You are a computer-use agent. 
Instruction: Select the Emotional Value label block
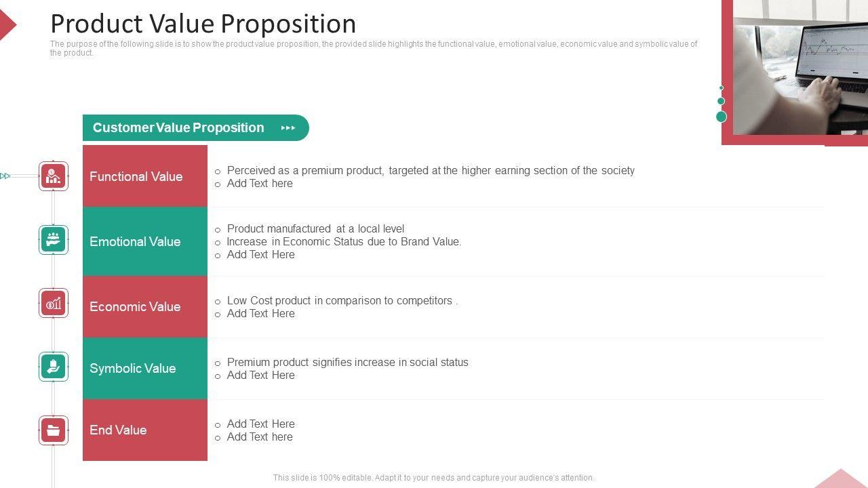point(145,241)
